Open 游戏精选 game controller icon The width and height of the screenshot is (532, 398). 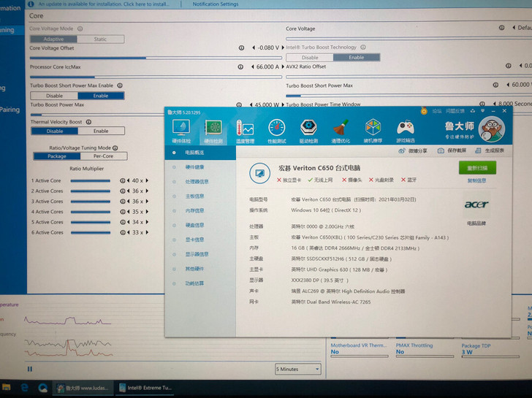pos(406,131)
